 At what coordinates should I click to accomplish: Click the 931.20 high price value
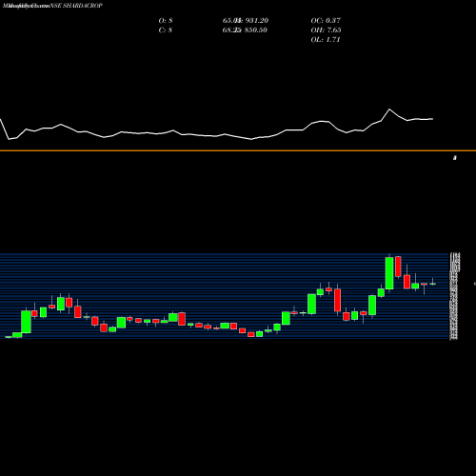point(257,21)
